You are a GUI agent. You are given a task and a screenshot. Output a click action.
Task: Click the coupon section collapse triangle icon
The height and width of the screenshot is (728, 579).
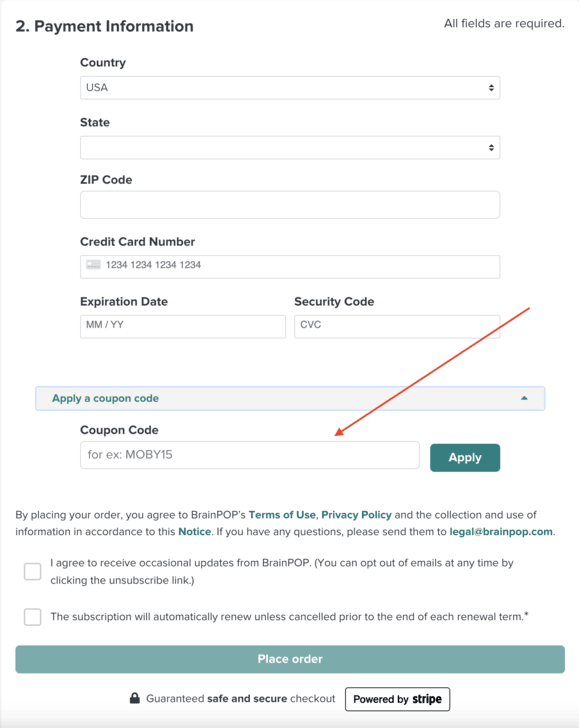pos(524,398)
